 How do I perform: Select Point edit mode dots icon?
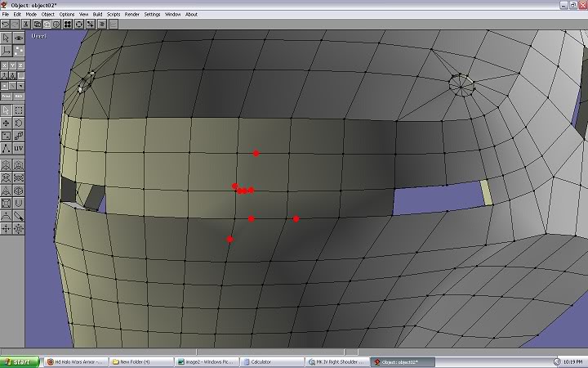point(18,51)
